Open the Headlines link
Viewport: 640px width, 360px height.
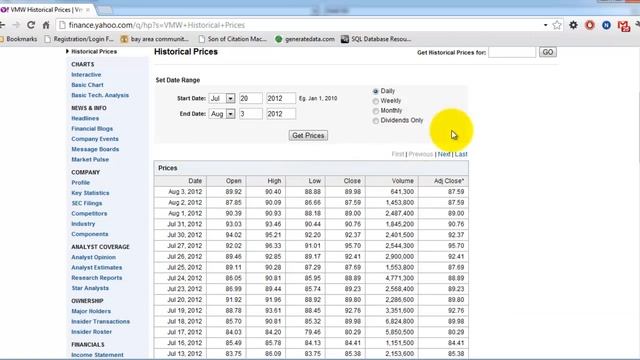click(x=85, y=118)
